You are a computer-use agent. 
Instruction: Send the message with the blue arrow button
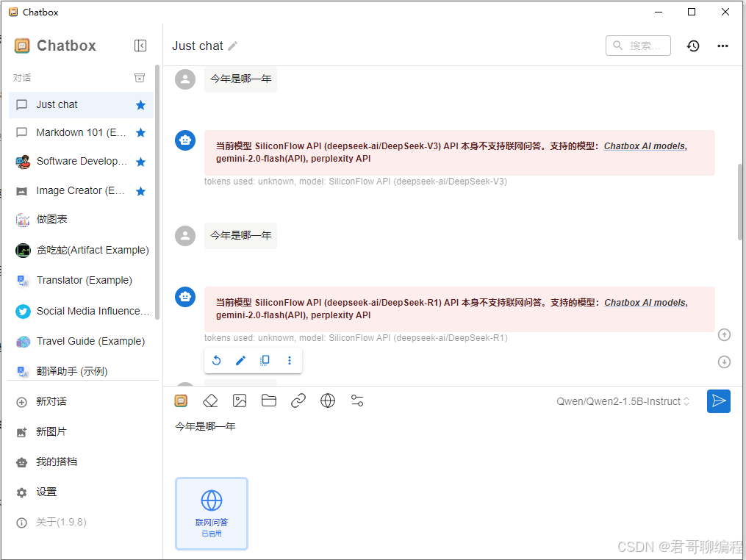718,401
